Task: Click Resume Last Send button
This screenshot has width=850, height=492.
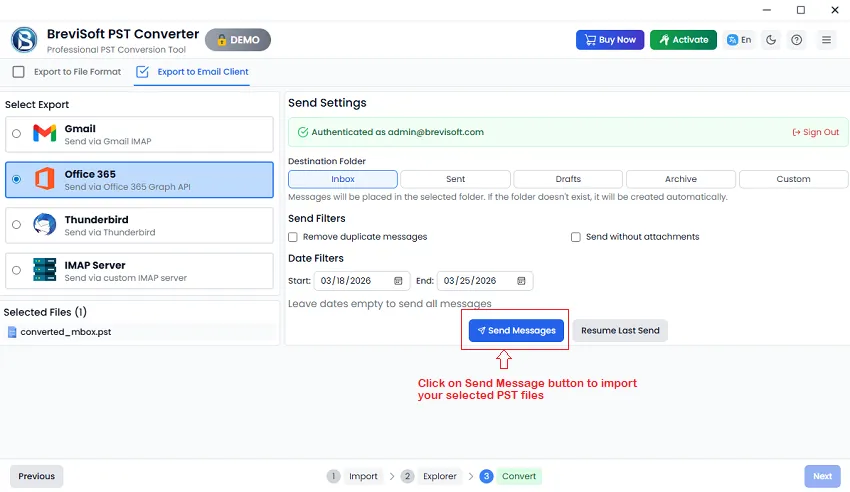Action: point(620,331)
